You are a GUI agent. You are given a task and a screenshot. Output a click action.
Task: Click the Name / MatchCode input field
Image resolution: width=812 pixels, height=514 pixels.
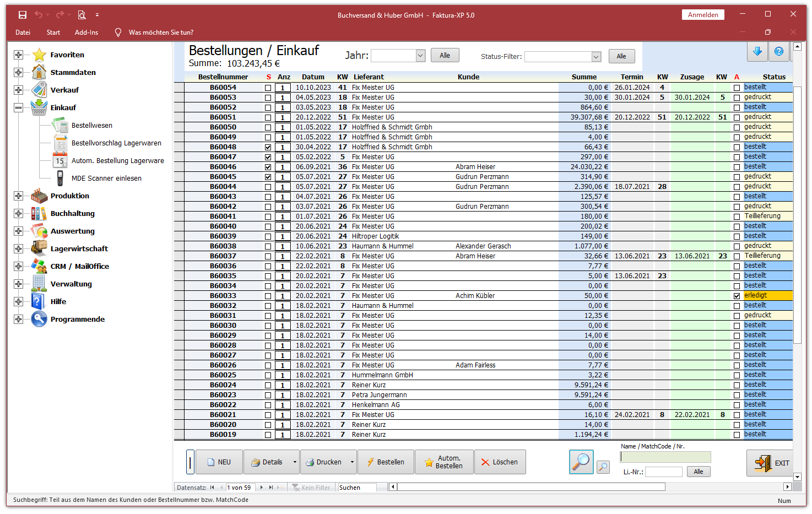[665, 457]
